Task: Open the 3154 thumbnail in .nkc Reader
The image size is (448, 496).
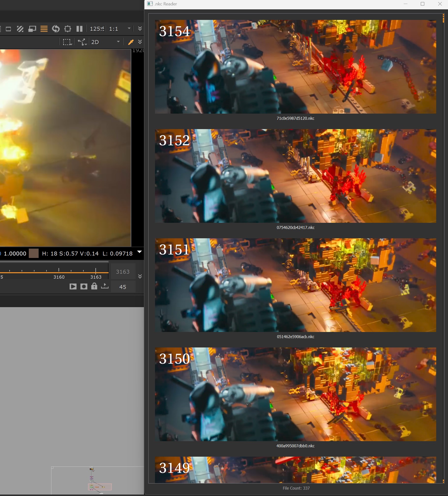Action: (295, 67)
